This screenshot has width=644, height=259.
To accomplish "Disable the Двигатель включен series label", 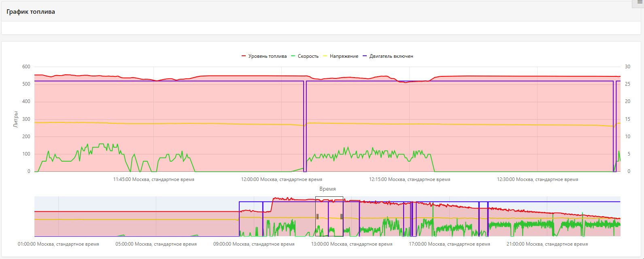I will tap(391, 56).
